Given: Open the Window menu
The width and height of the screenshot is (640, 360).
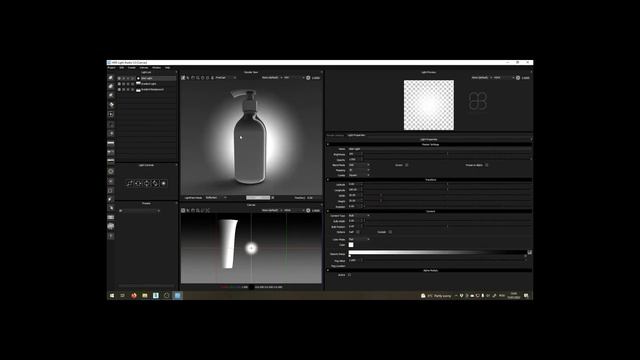Looking at the screenshot, I should click(x=156, y=68).
